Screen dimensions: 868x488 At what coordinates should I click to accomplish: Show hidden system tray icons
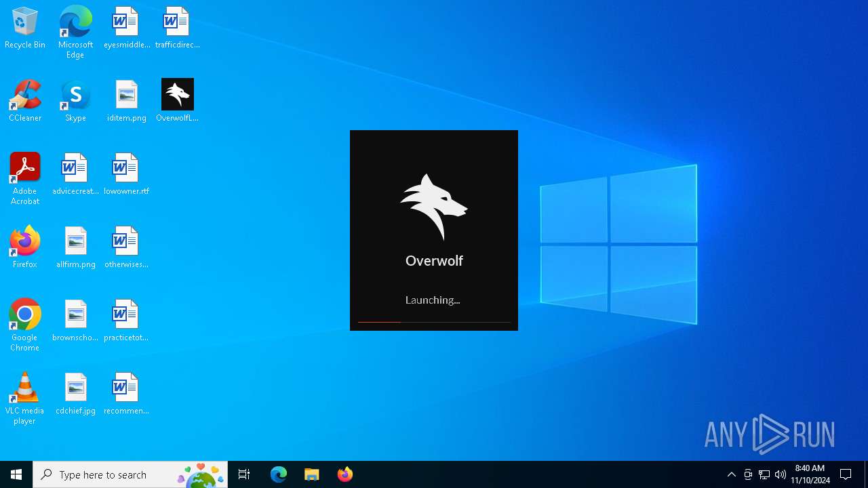(x=732, y=474)
